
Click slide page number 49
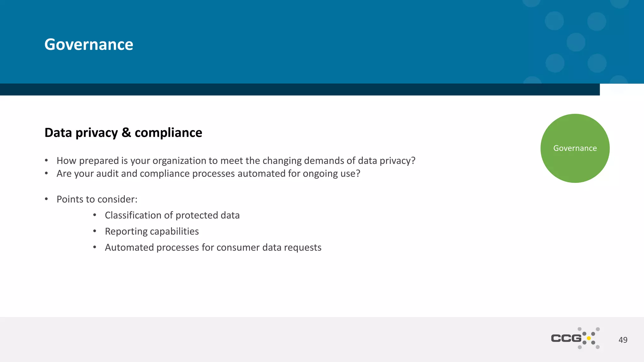[623, 340]
